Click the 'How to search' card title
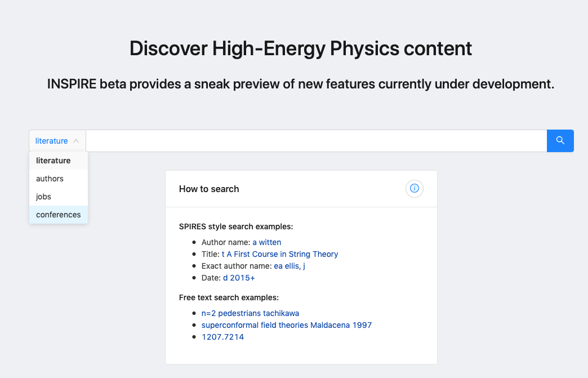This screenshot has height=378, width=588. 209,189
